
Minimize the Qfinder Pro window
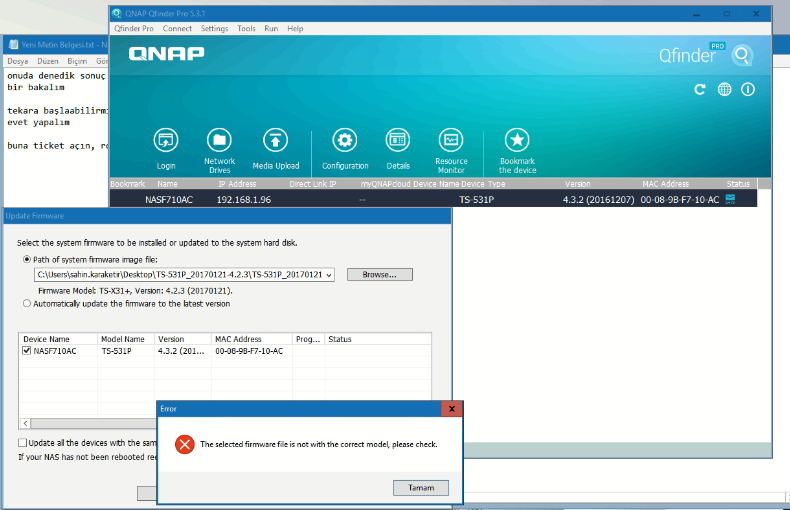tap(696, 14)
